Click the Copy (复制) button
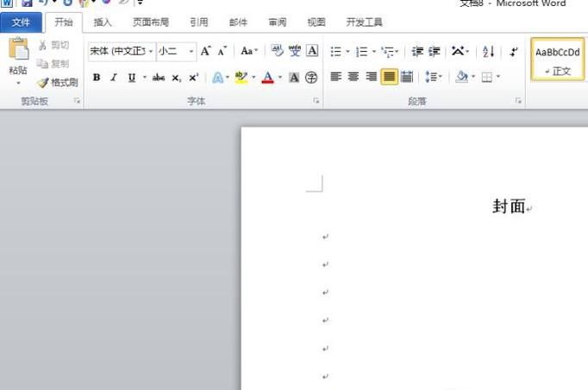The height and width of the screenshot is (390, 588). pos(53,64)
